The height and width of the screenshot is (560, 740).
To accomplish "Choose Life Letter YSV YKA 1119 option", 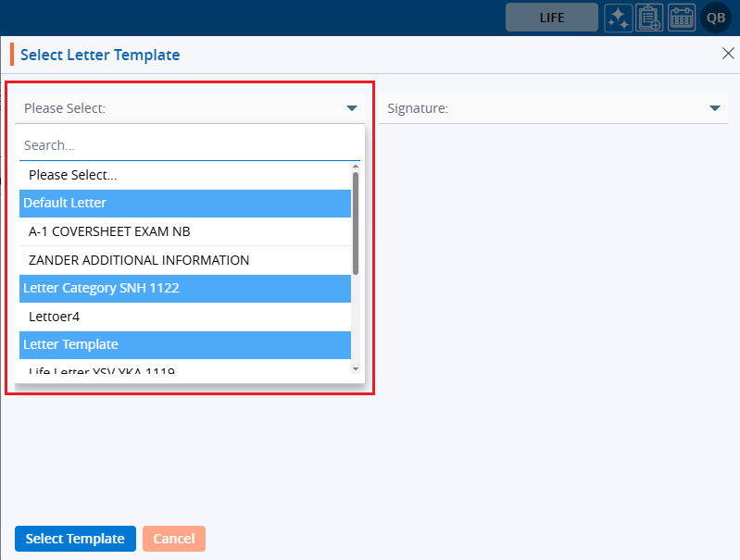I will [x=102, y=371].
